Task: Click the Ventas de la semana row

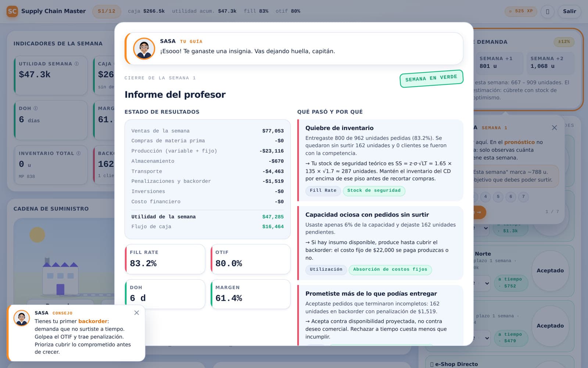Action: [207, 131]
